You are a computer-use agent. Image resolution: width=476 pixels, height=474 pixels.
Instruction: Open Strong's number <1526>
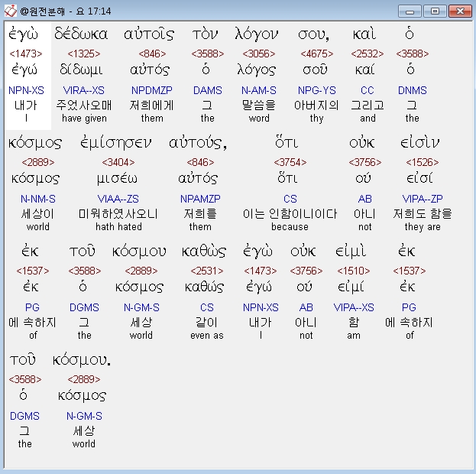click(423, 162)
